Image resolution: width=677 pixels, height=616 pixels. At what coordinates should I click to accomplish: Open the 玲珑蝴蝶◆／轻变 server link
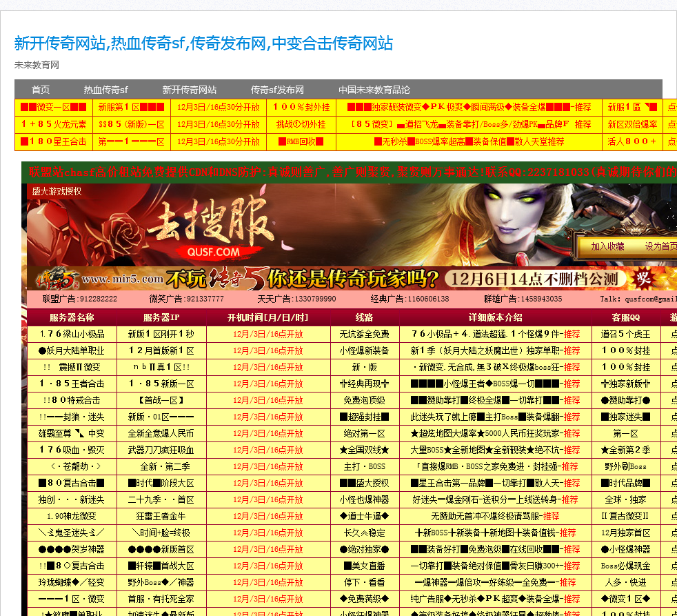72,582
